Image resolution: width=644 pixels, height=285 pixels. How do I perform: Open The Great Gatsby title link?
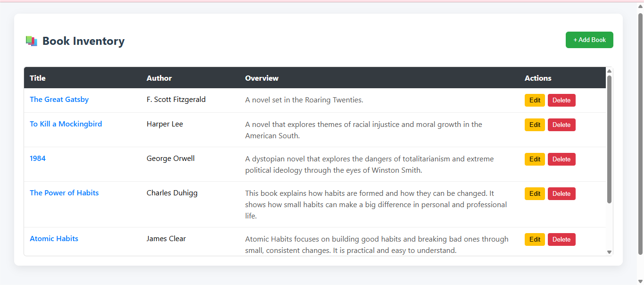pyautogui.click(x=59, y=100)
